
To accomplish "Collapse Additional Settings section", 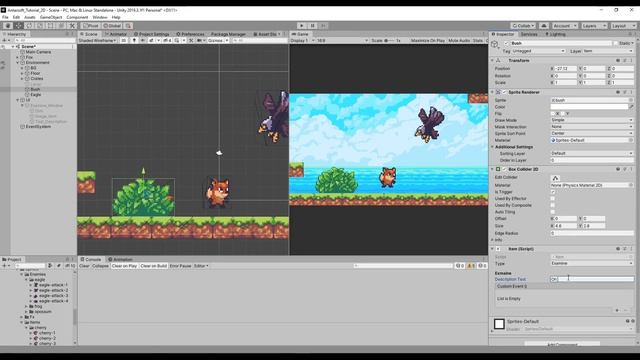I will tap(492, 147).
